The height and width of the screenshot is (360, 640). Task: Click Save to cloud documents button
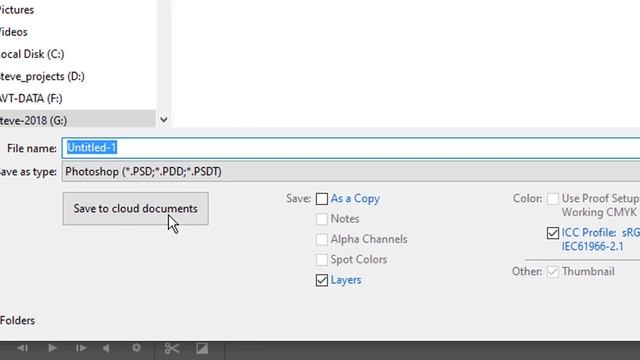click(x=136, y=209)
